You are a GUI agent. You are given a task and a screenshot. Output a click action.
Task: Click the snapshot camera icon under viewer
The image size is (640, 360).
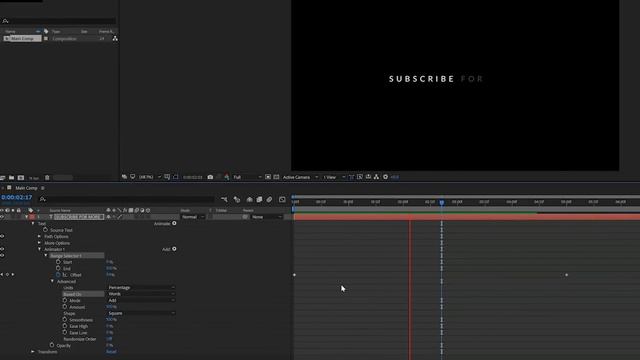point(210,177)
